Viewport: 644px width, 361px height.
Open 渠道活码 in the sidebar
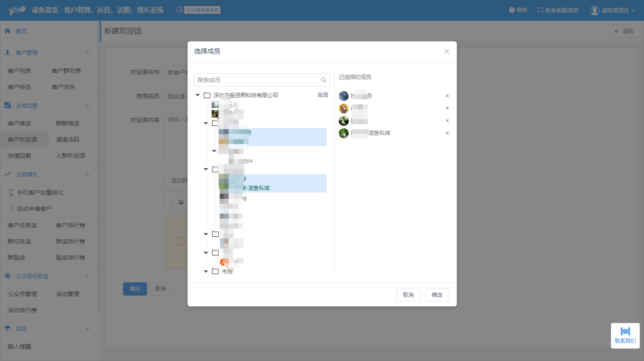pos(68,140)
